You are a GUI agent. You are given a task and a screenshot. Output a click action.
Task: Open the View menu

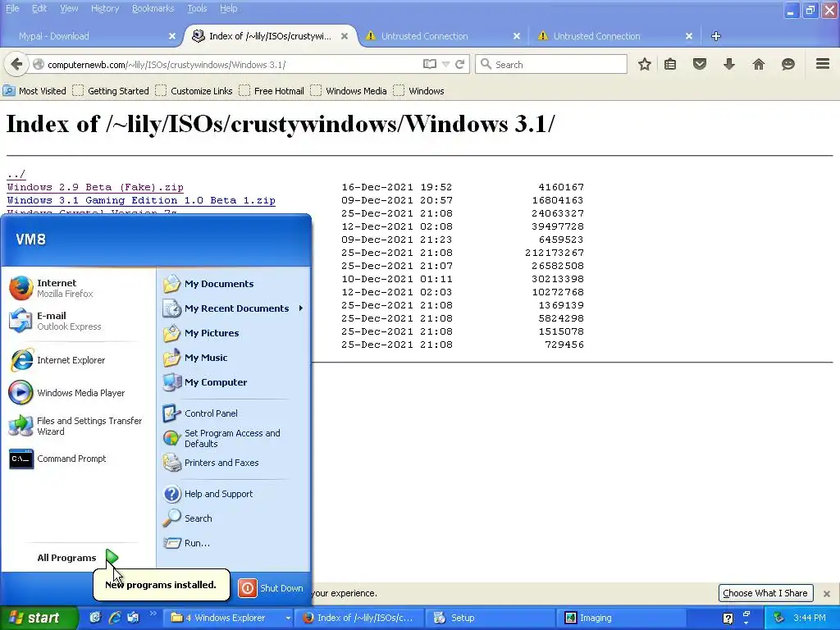(x=69, y=8)
